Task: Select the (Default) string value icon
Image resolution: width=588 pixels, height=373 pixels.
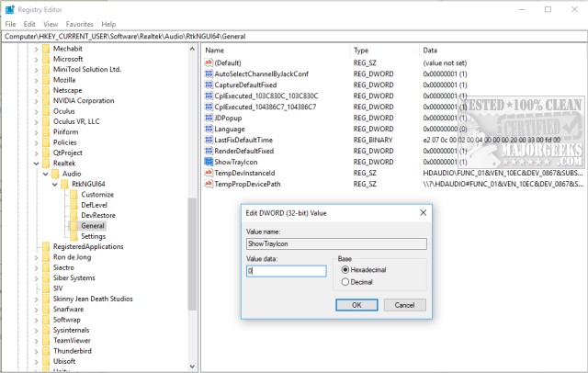Action: coord(209,62)
